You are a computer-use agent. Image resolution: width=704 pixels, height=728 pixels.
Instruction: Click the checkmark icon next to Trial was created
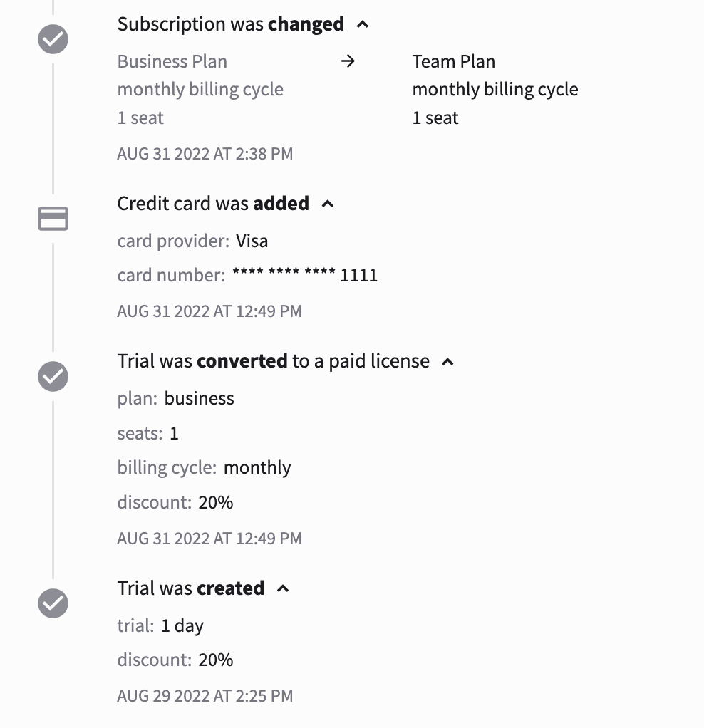tap(53, 603)
